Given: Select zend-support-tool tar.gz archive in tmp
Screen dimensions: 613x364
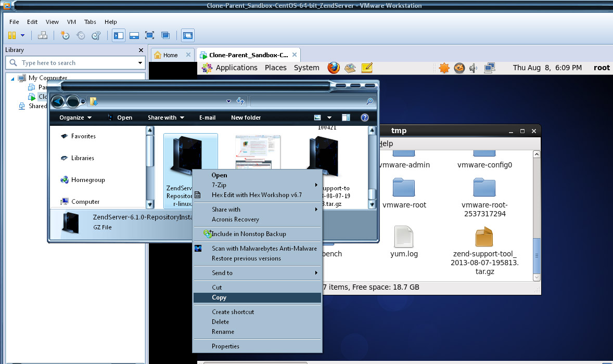Looking at the screenshot, I should coord(484,251).
